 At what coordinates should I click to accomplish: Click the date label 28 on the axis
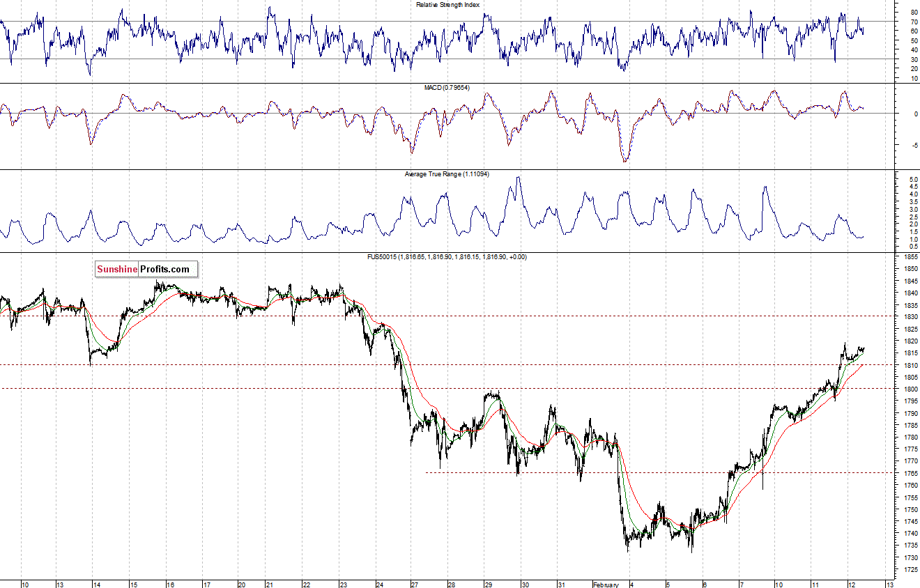pos(452,584)
